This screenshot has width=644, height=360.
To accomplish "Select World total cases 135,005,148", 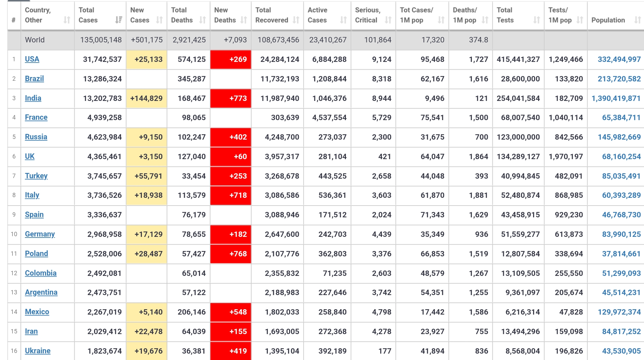I will click(100, 40).
